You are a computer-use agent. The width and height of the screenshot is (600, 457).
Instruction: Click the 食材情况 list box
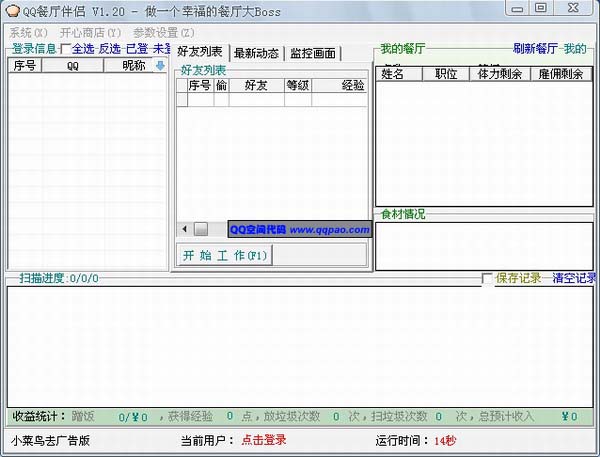point(484,246)
